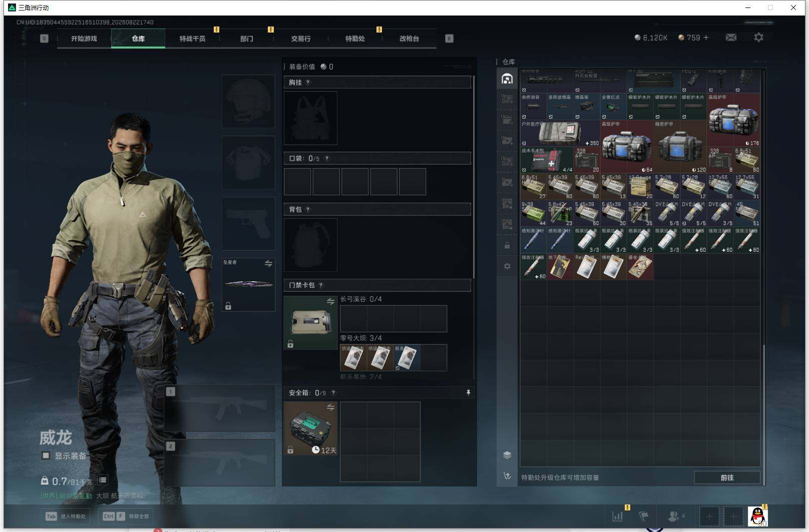The image size is (809, 532).
Task: Click the sort warehouse icon at sidebar bottom
Action: pyautogui.click(x=507, y=476)
